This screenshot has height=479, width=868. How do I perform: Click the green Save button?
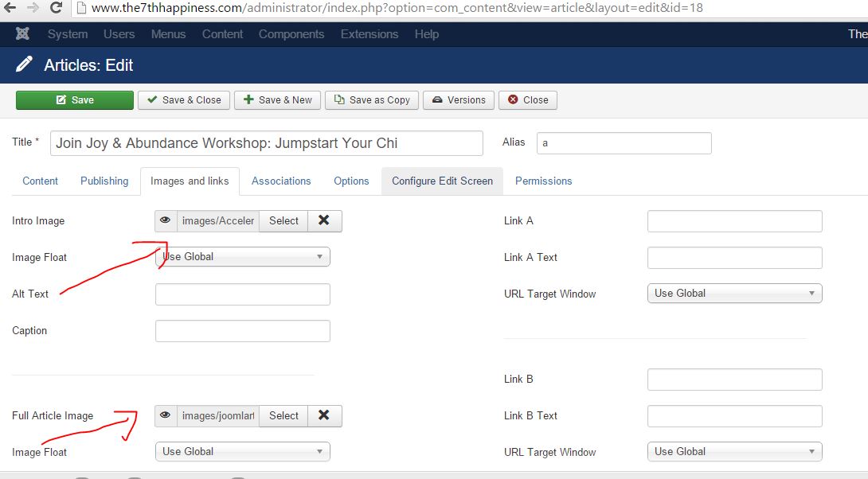75,100
